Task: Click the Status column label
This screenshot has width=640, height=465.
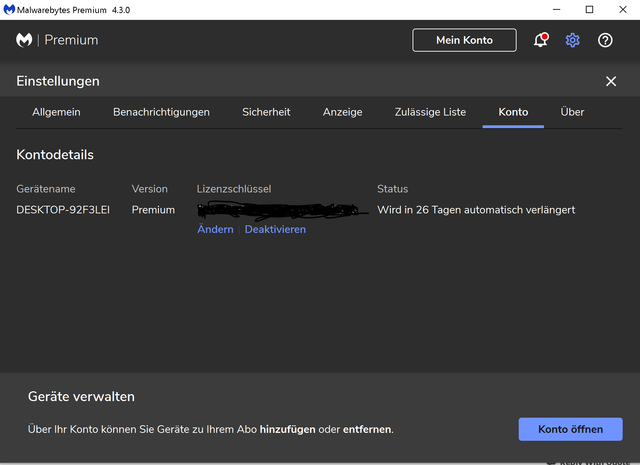Action: [x=392, y=189]
